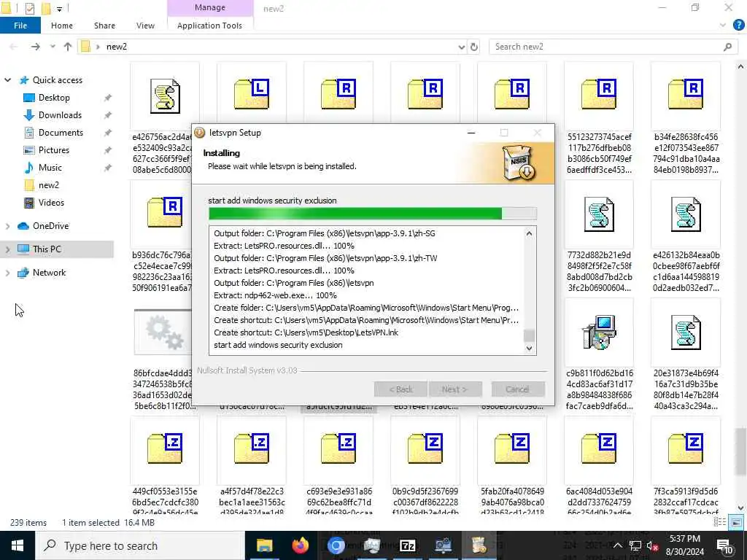Open the muted volume tray icon
Screen dimensions: 747x560
coord(652,546)
